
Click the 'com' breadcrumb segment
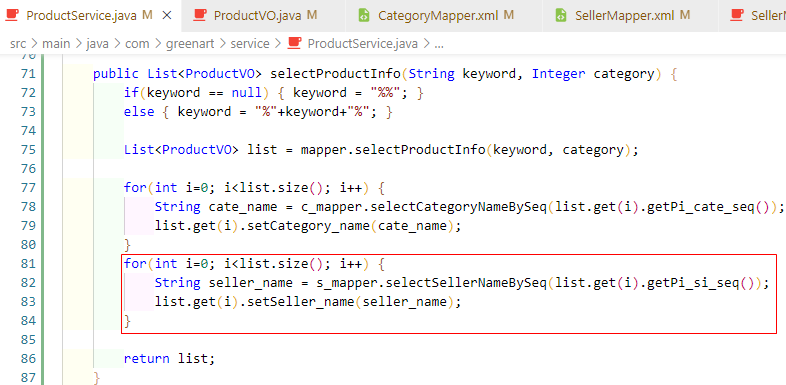coord(137,44)
